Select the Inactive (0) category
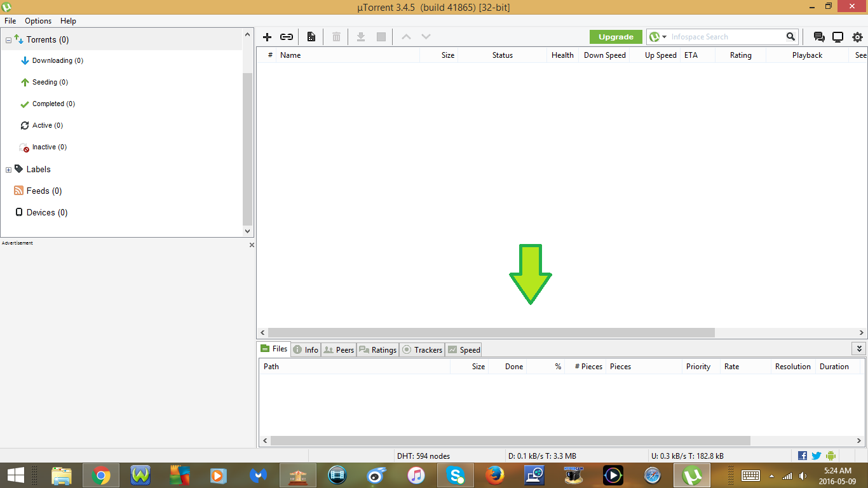Image resolution: width=868 pixels, height=488 pixels. (x=50, y=147)
